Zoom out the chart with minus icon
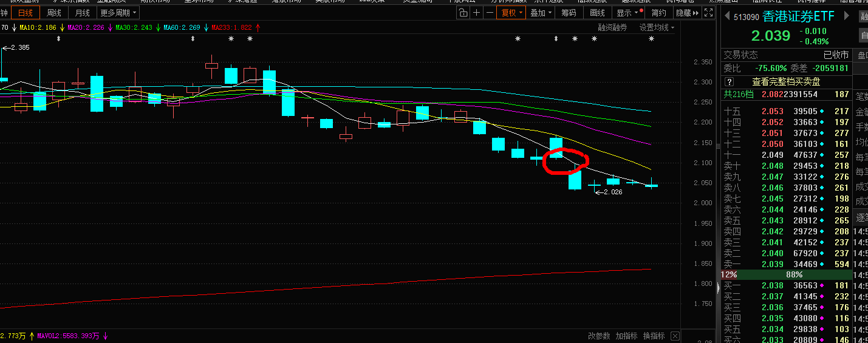Image resolution: width=868 pixels, height=343 pixels. coord(488,13)
